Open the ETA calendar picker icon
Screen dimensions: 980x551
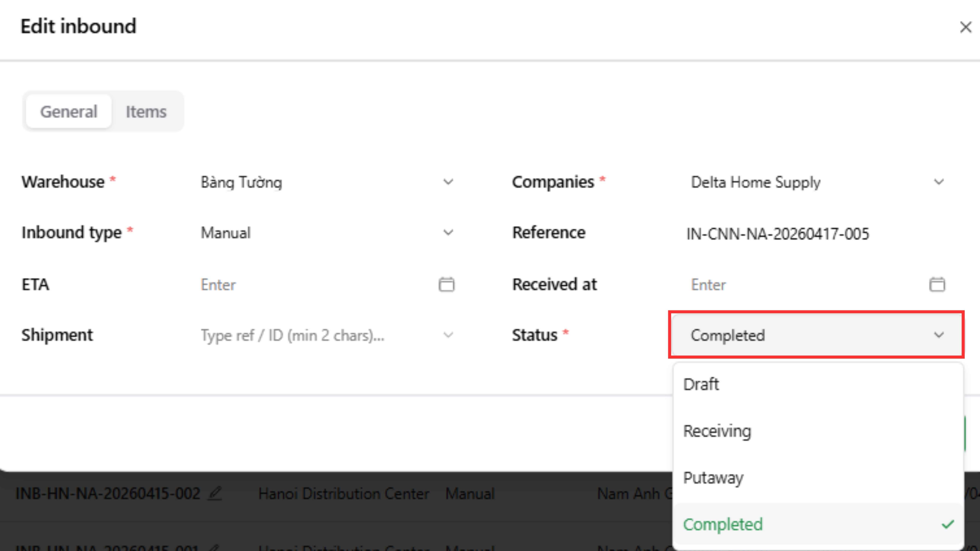(446, 284)
